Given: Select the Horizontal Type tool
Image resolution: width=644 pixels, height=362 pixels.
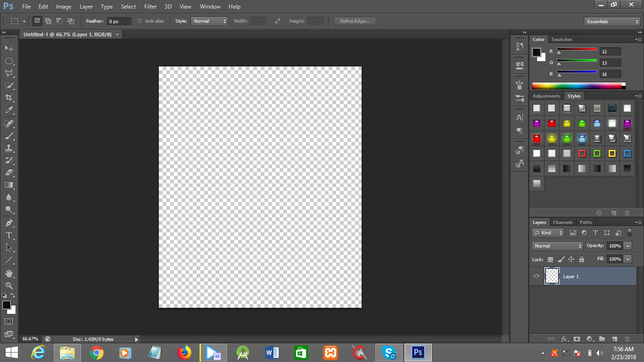Looking at the screenshot, I should pos(9,235).
